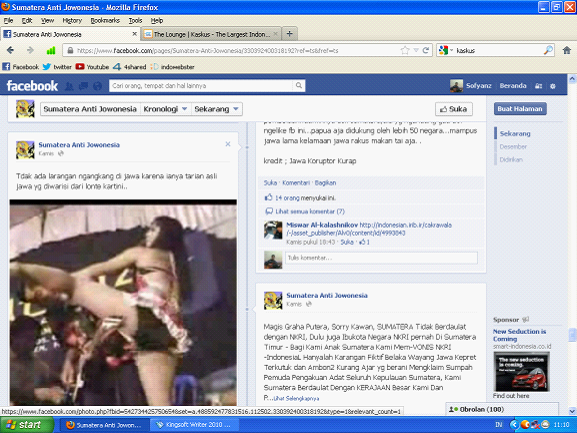Open the View menu
Viewport: 577px width, 433px height.
pyautogui.click(x=47, y=21)
